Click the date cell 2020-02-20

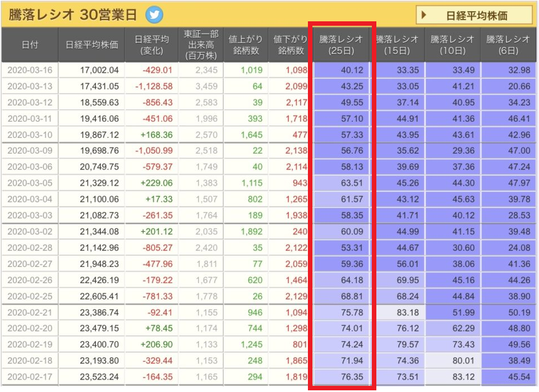pos(30,328)
